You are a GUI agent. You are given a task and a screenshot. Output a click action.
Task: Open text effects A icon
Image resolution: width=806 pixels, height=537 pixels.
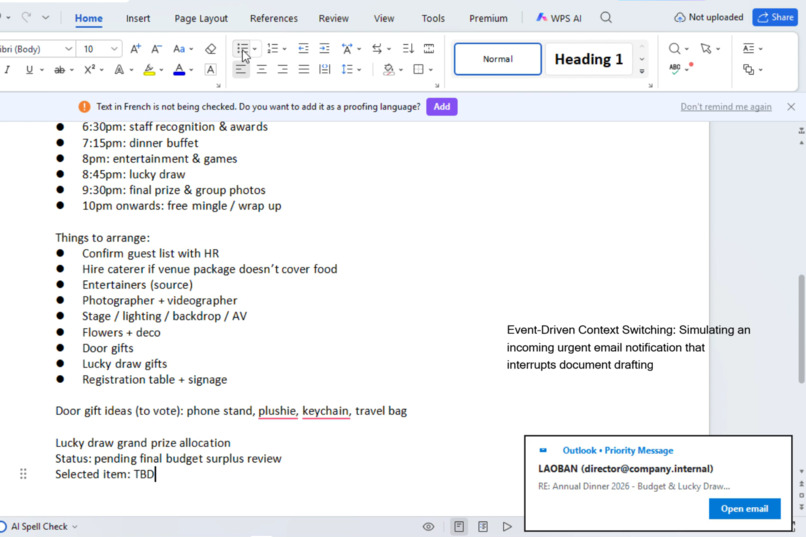(x=119, y=69)
